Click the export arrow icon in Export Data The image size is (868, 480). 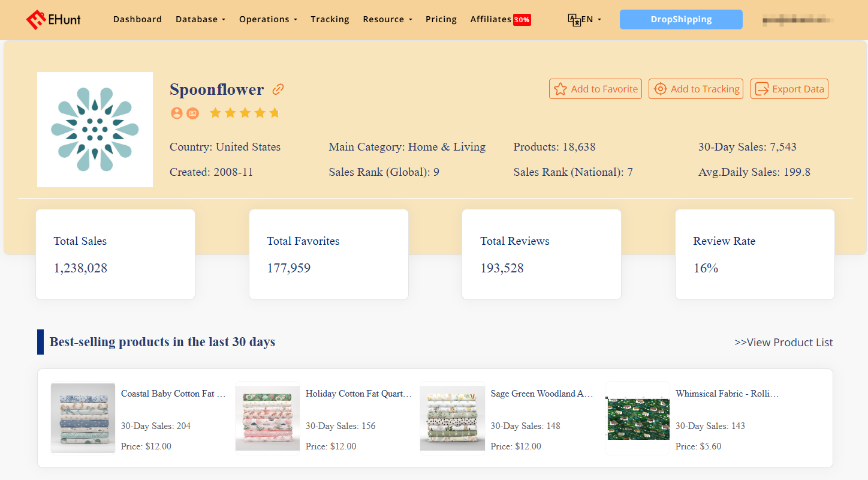pos(761,88)
